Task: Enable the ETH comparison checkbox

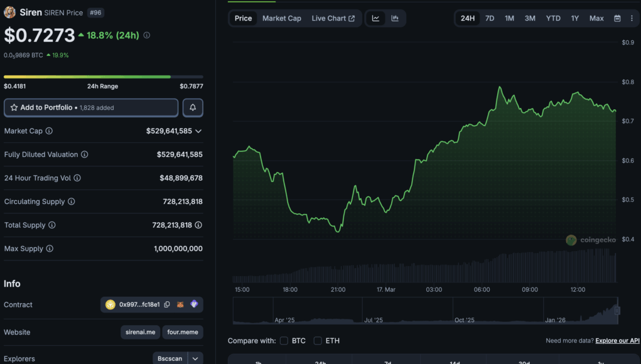Action: pyautogui.click(x=318, y=341)
